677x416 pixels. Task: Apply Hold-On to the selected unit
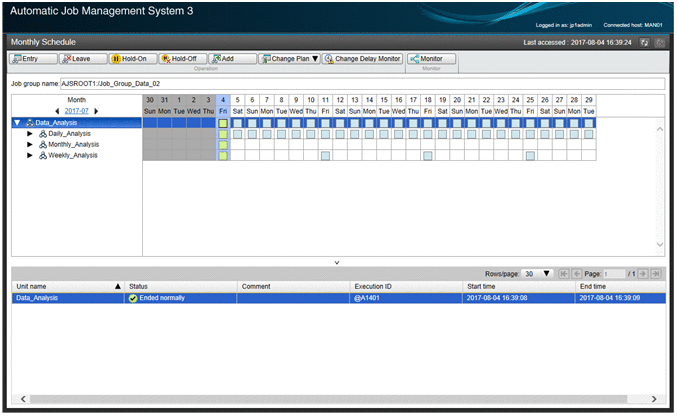[130, 59]
